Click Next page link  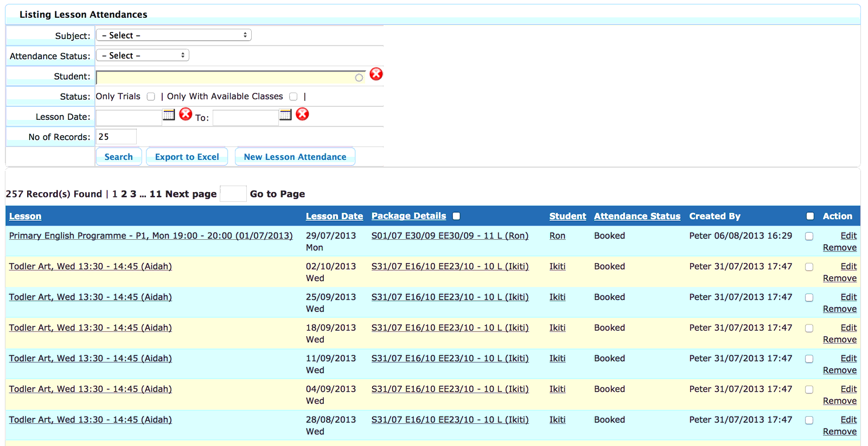point(191,194)
